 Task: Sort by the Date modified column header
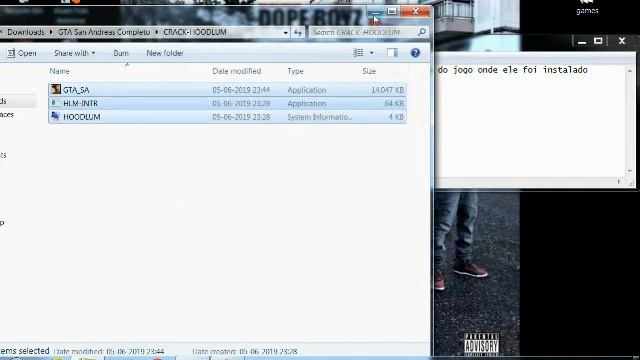pos(237,71)
